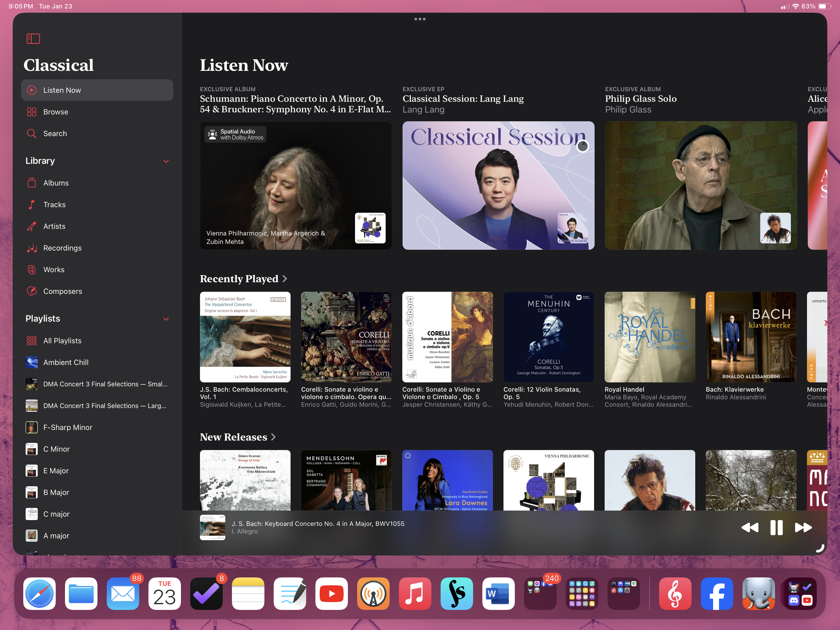Open the Search section
The image size is (840, 630).
point(97,133)
